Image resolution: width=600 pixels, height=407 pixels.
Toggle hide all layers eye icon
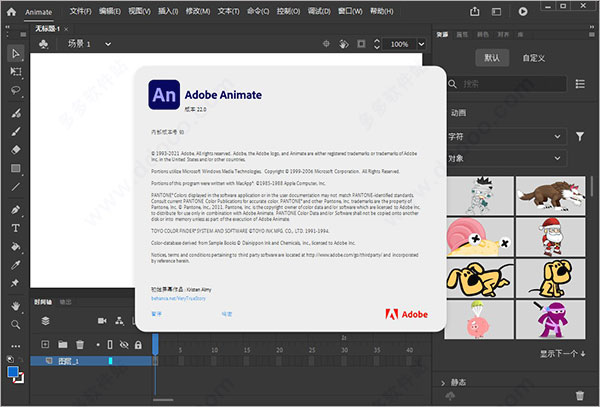[124, 345]
